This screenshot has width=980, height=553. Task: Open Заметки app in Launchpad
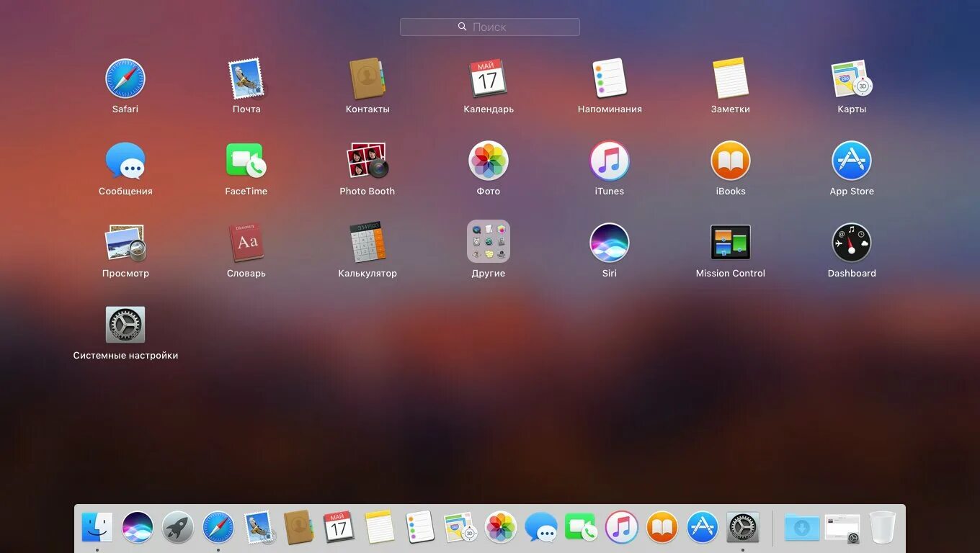[731, 79]
